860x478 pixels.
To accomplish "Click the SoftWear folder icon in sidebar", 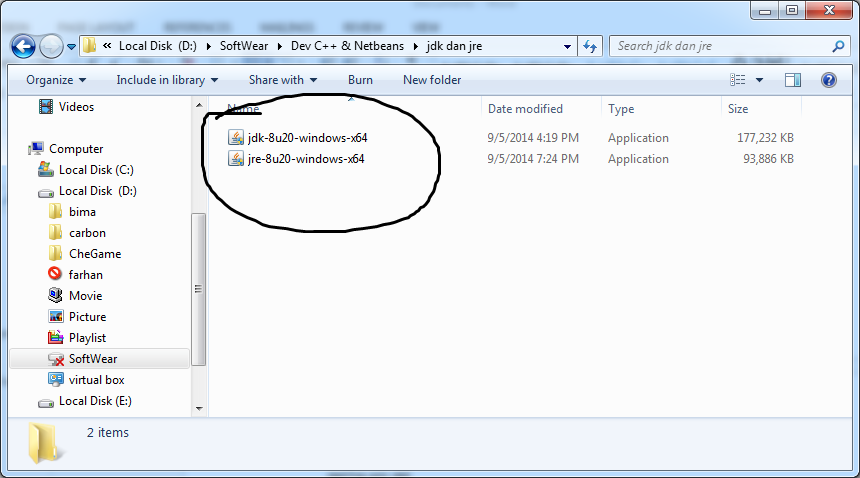I will (56, 359).
